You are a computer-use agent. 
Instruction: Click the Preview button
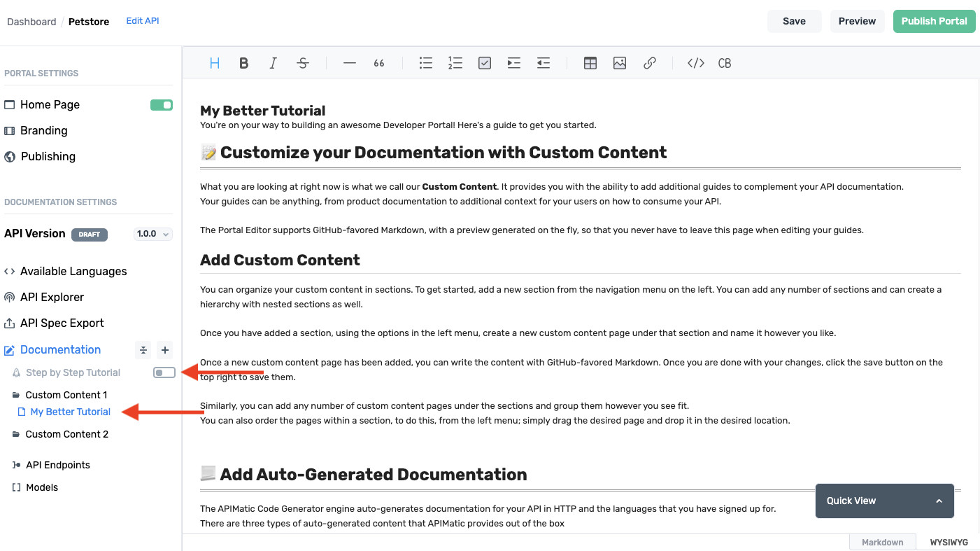click(857, 21)
